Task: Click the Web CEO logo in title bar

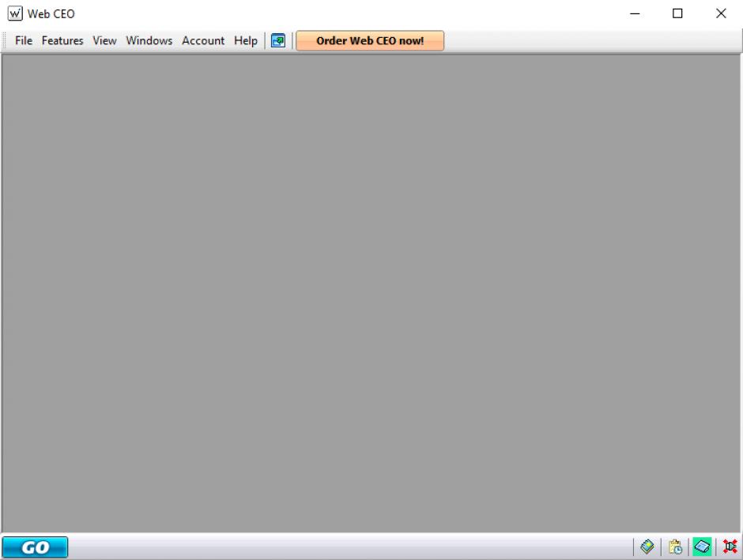Action: tap(15, 13)
